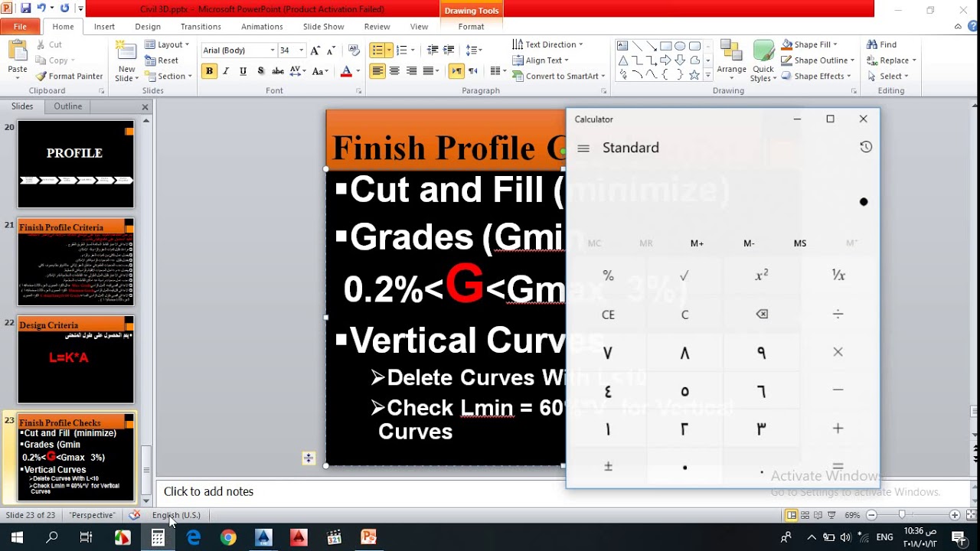Open Calculator history icon
Viewport: 980px width, 551px height.
tap(866, 147)
